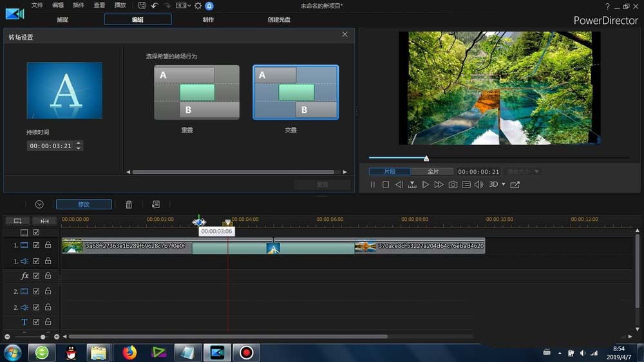Screen dimensions: 644x362
Task: Toggle the title track T checkbox
Action: pyautogui.click(x=37, y=322)
